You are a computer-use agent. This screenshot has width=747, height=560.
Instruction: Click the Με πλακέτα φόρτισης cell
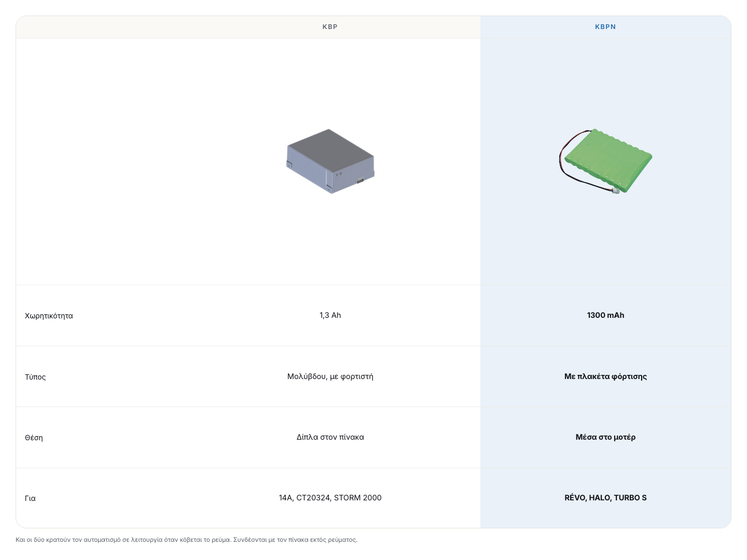tap(605, 376)
